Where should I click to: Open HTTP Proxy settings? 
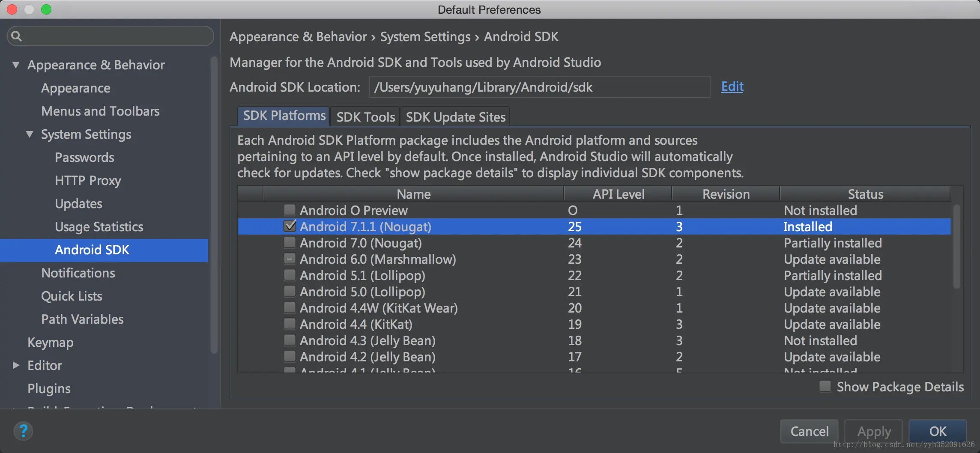88,180
